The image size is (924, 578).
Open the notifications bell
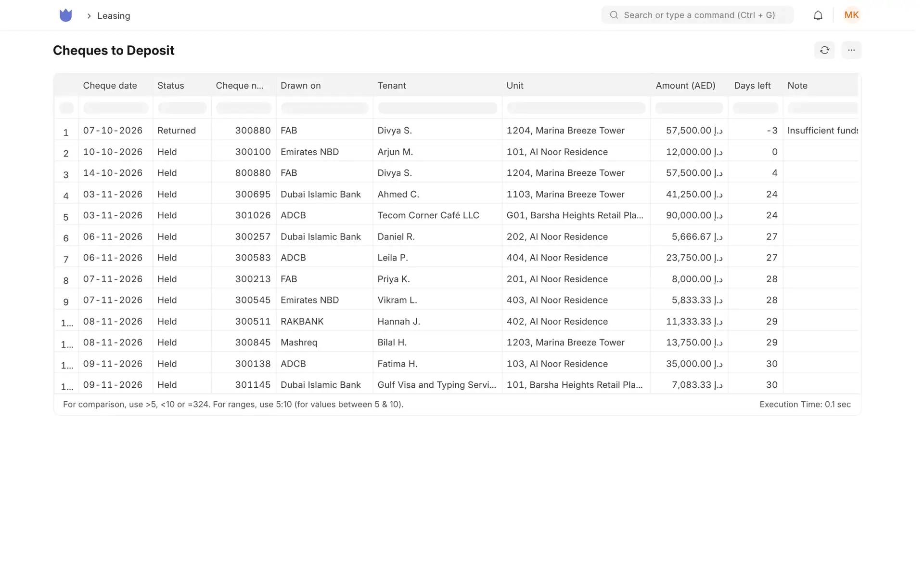click(818, 15)
